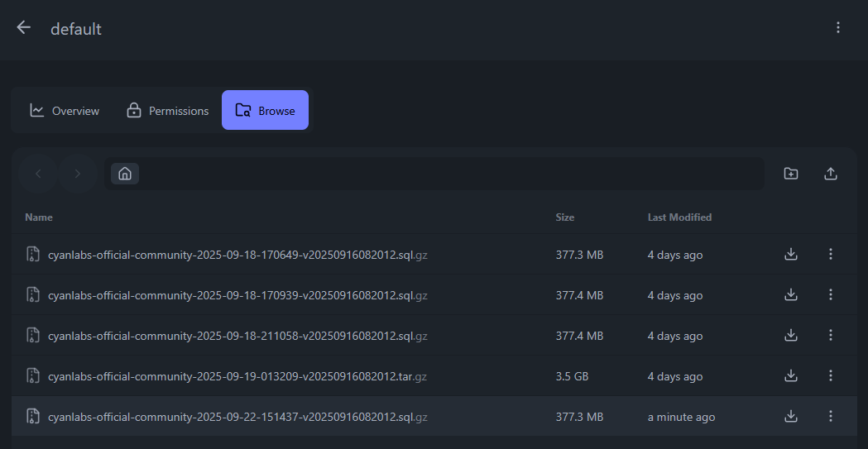This screenshot has height=449, width=868.
Task: Click the 'a minute ago' modified time
Action: click(682, 417)
